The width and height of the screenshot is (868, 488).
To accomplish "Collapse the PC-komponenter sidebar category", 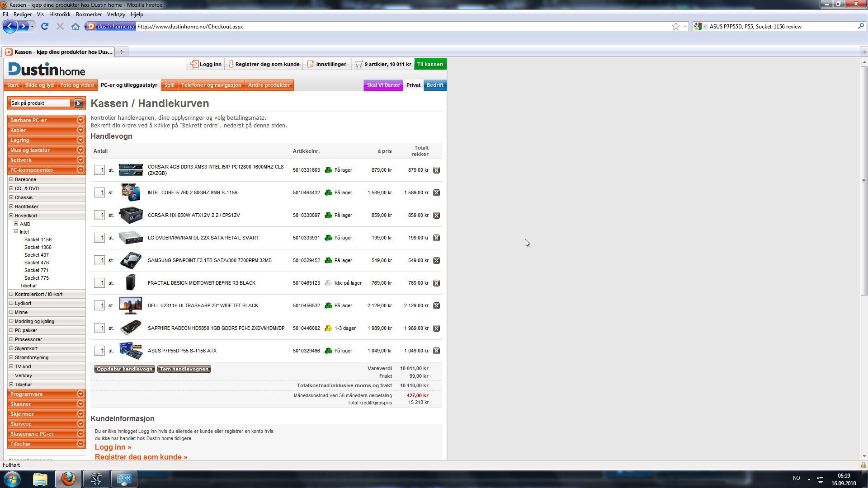I will pos(80,170).
